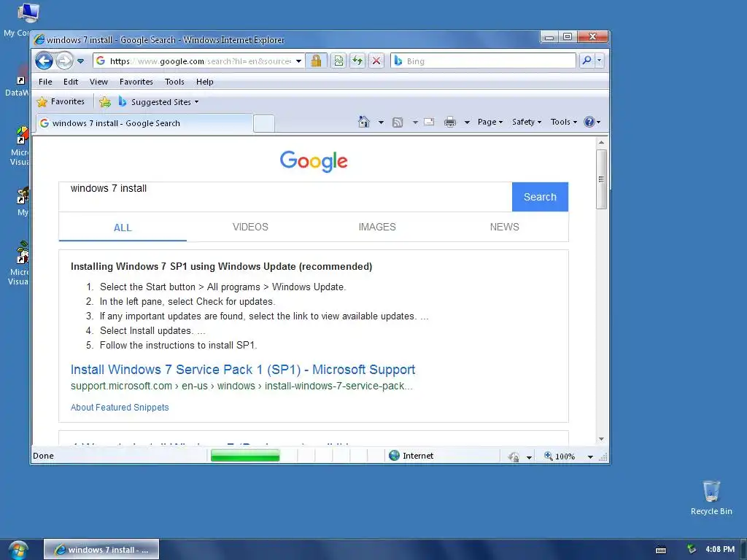Open the Recycle Bin desktop icon
Screen dimensions: 747x560
pos(711,497)
